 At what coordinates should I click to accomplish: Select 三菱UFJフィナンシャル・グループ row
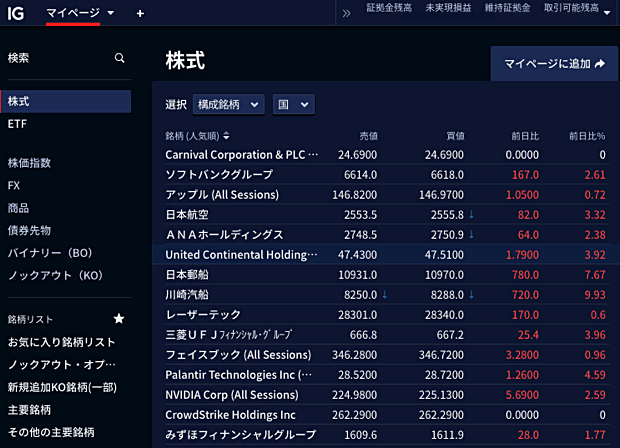click(x=386, y=335)
